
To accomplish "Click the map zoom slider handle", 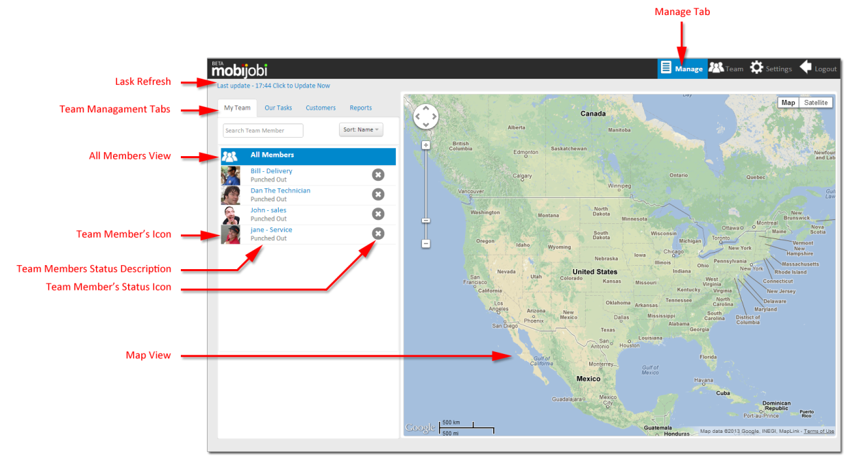I will tap(425, 221).
